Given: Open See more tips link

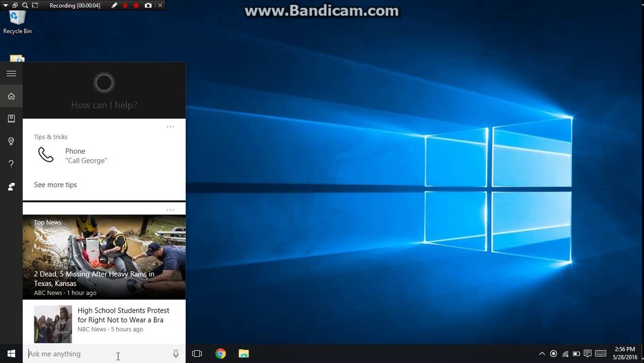Looking at the screenshot, I should [x=56, y=185].
